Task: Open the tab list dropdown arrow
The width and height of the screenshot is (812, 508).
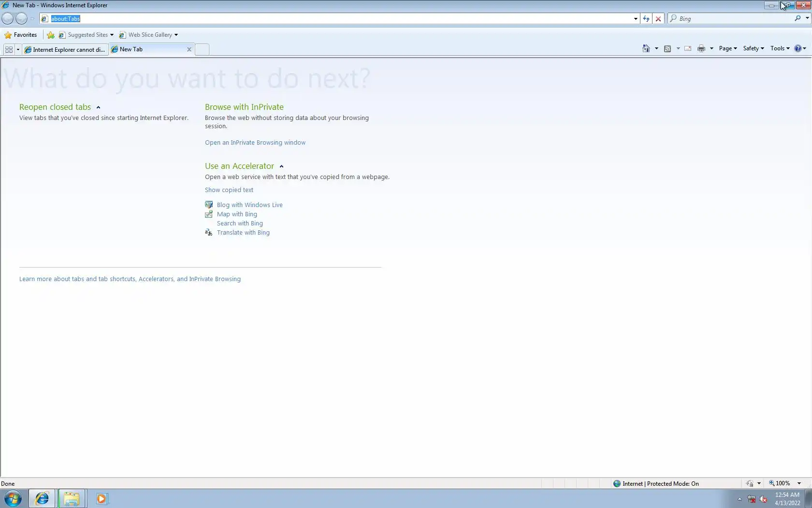Action: (18, 49)
